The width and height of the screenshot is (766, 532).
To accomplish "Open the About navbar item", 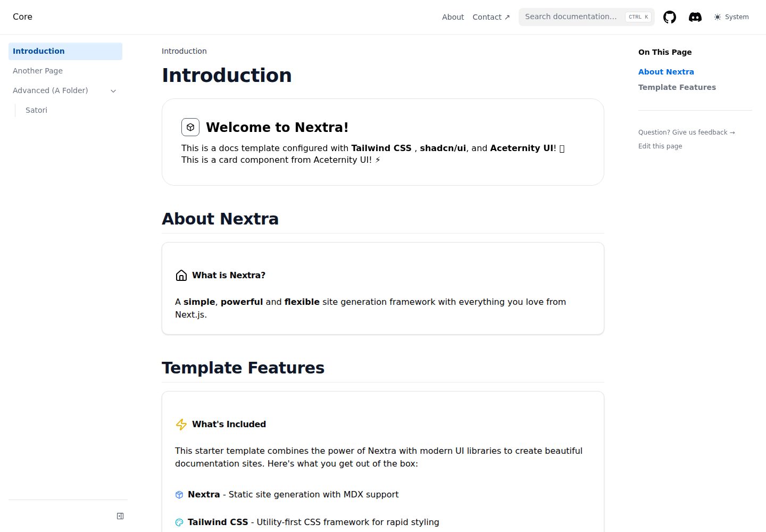I will coord(453,17).
